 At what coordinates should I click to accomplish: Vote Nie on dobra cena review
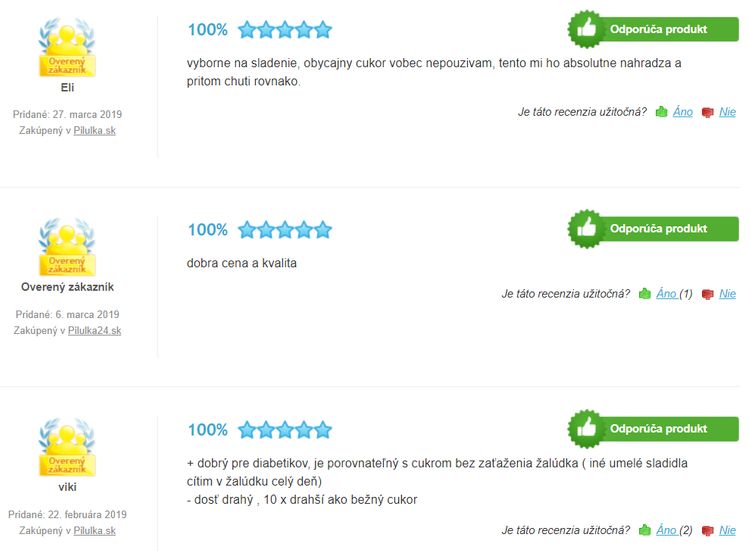point(728,293)
